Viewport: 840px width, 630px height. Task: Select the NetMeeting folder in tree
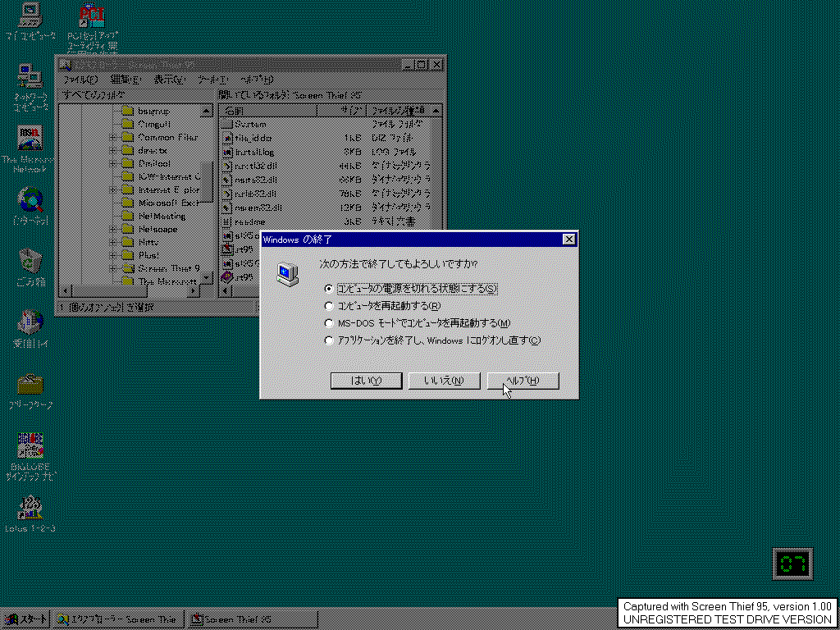pos(153,216)
